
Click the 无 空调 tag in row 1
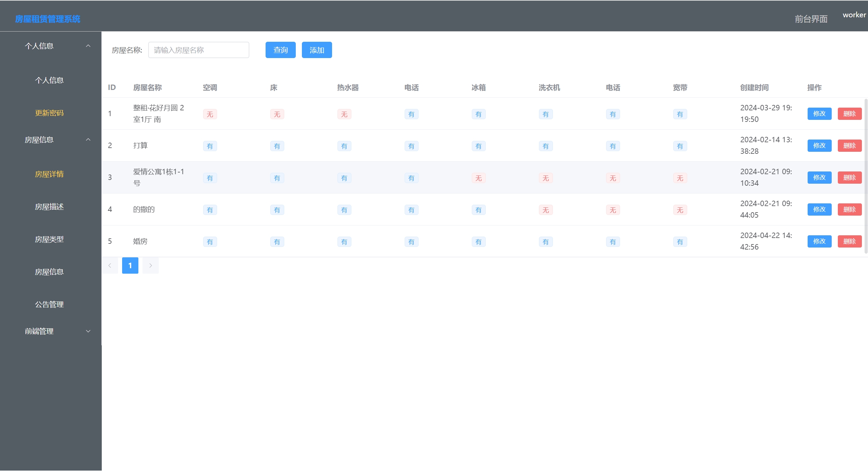pyautogui.click(x=210, y=114)
